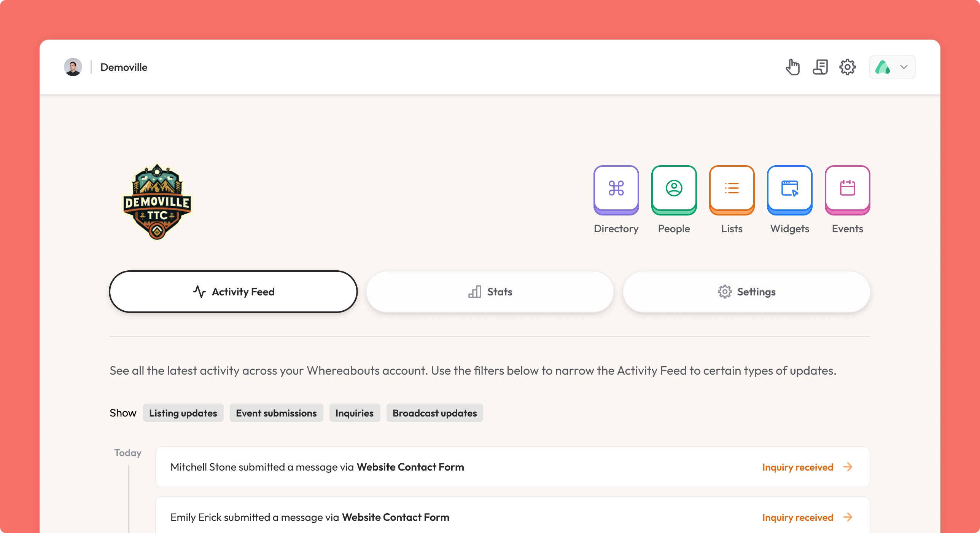Viewport: 980px width, 533px height.
Task: Open the People icon tile
Action: (674, 189)
